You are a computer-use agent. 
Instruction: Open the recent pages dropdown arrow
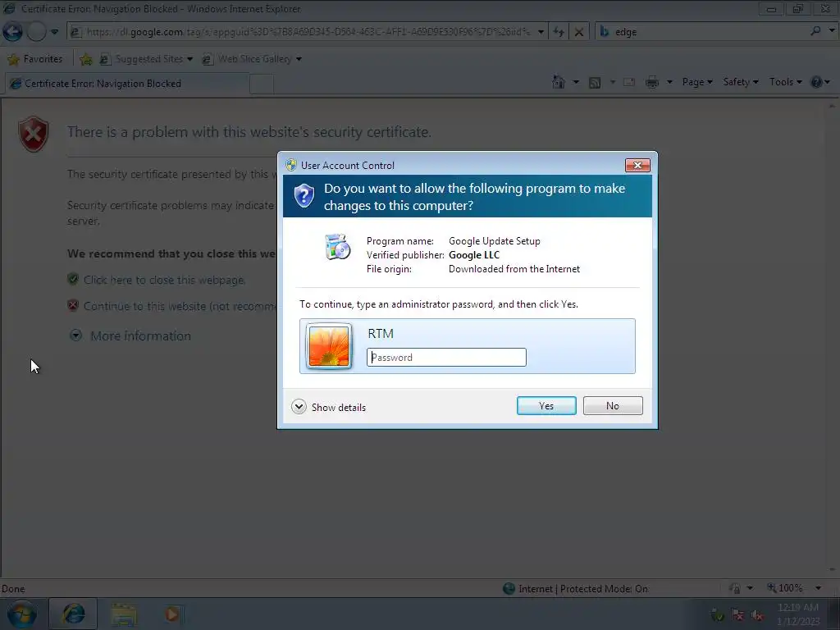coord(55,32)
